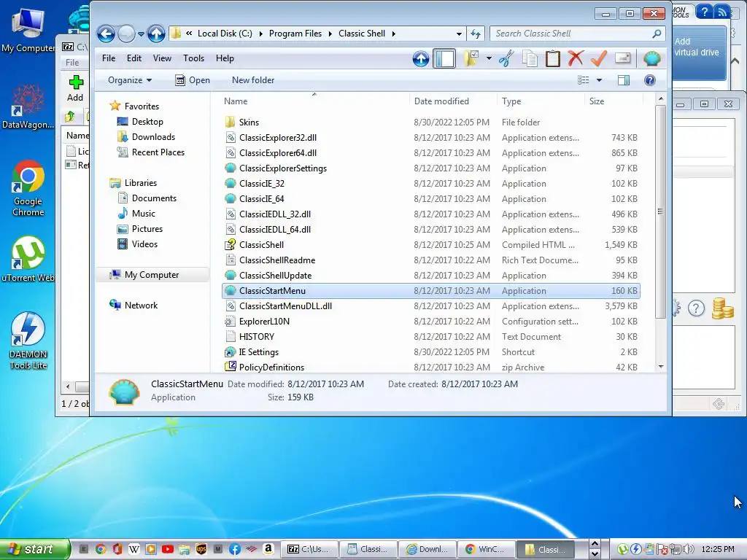Expand the Organize dropdown
747x560 pixels.
point(130,80)
